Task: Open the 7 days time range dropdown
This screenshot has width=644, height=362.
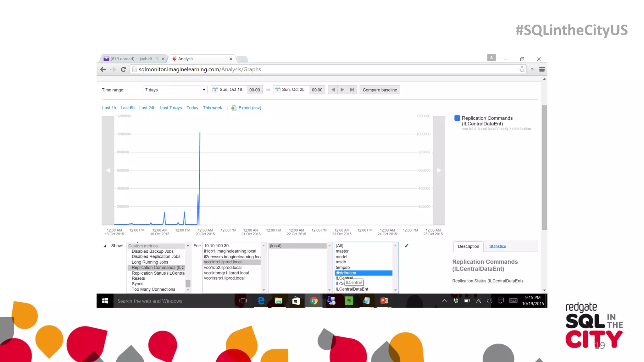Action: 175,90
